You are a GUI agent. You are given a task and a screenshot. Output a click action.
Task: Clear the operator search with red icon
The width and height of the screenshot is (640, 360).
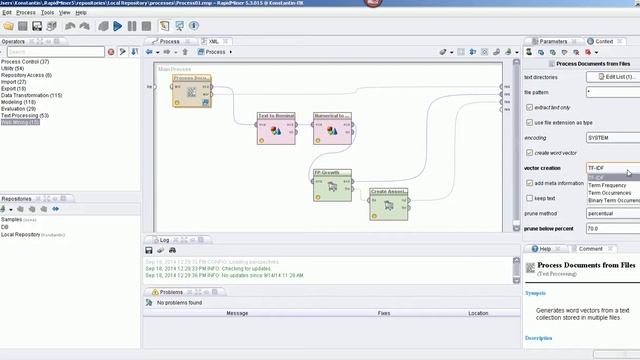[111, 52]
